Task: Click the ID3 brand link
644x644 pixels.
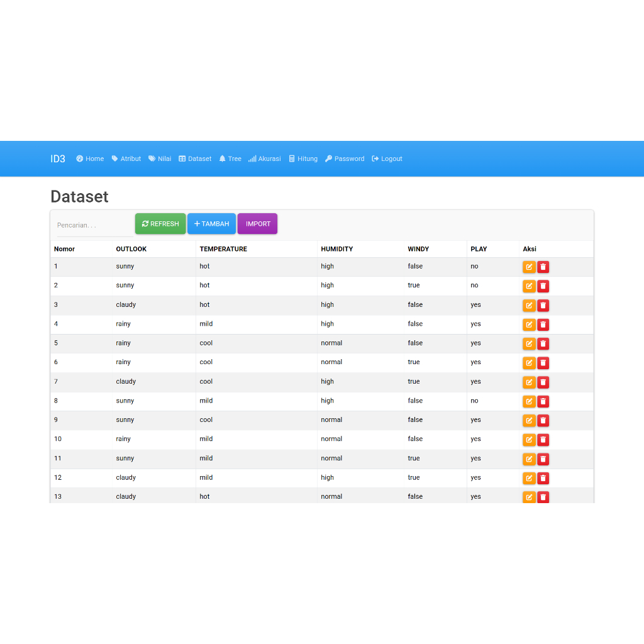Action: (58, 159)
